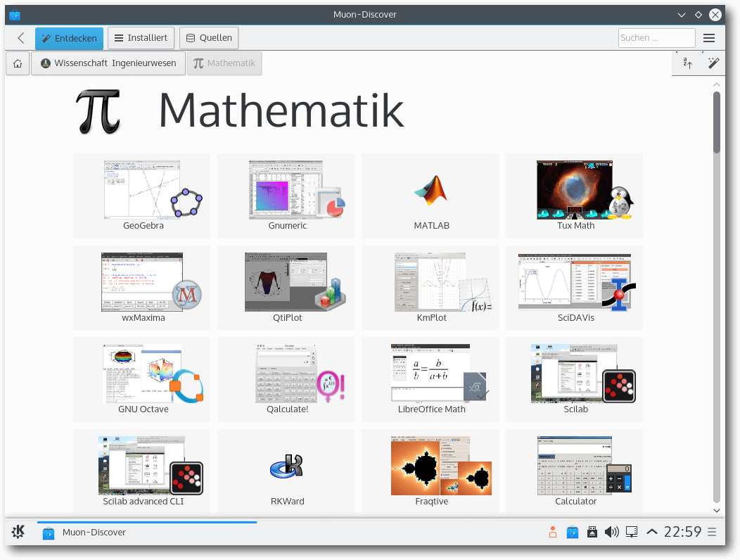Click the orange user tray icon
This screenshot has width=740, height=560.
tap(553, 532)
